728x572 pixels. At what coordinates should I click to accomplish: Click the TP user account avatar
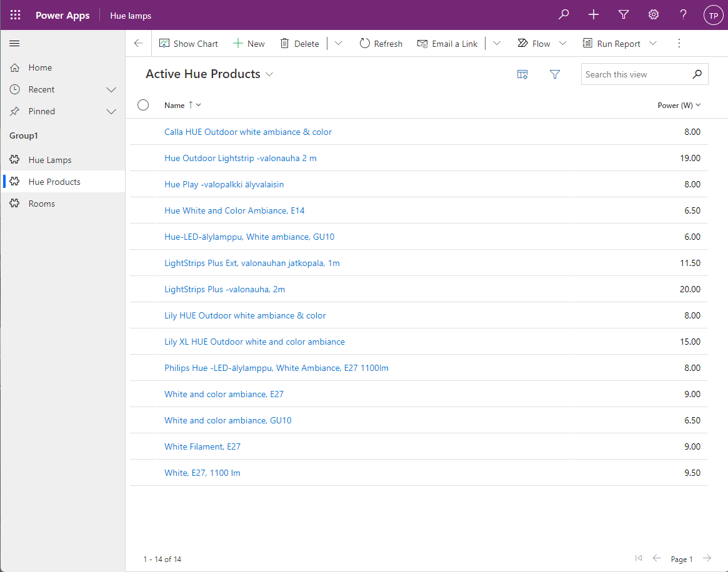pos(713,16)
